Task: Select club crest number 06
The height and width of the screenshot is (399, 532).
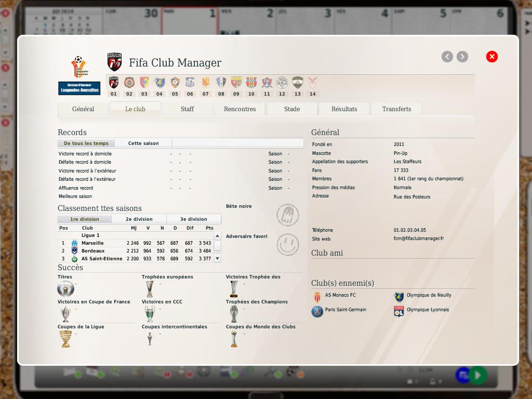Action: tap(190, 83)
